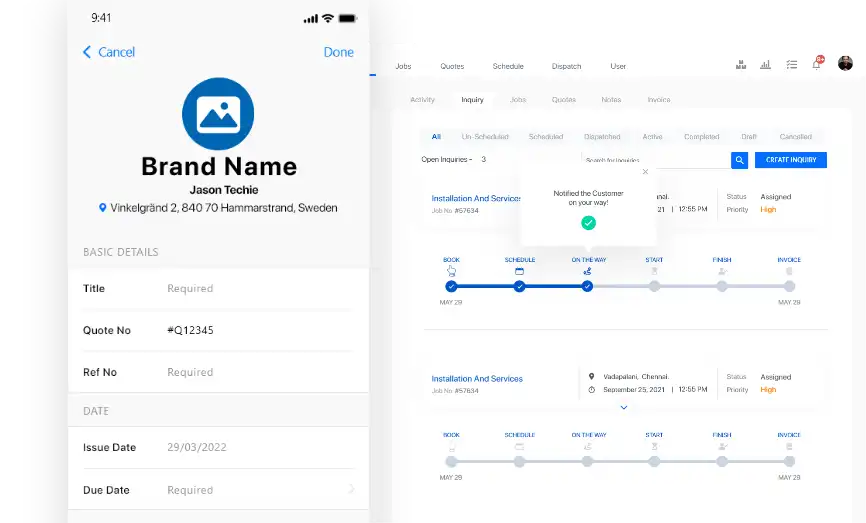Close the Notified the Customer popup

click(x=645, y=172)
